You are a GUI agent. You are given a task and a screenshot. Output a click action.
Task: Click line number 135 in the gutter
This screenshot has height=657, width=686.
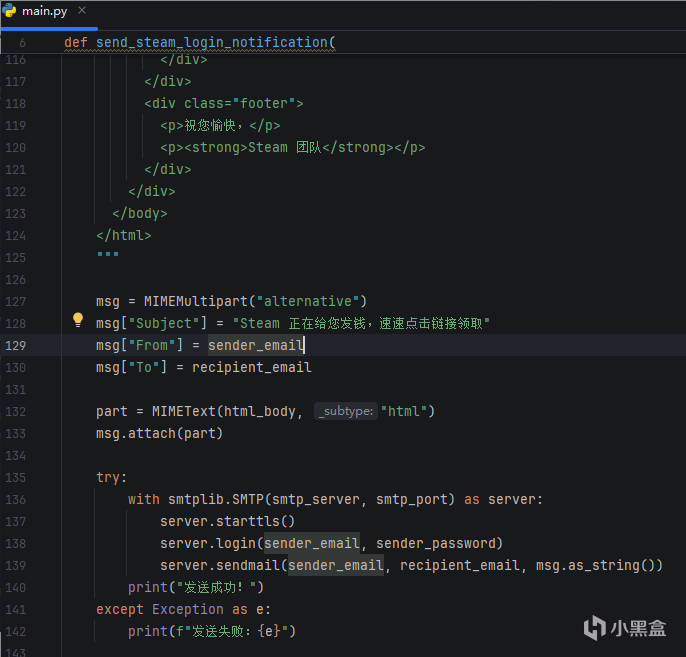pyautogui.click(x=15, y=477)
